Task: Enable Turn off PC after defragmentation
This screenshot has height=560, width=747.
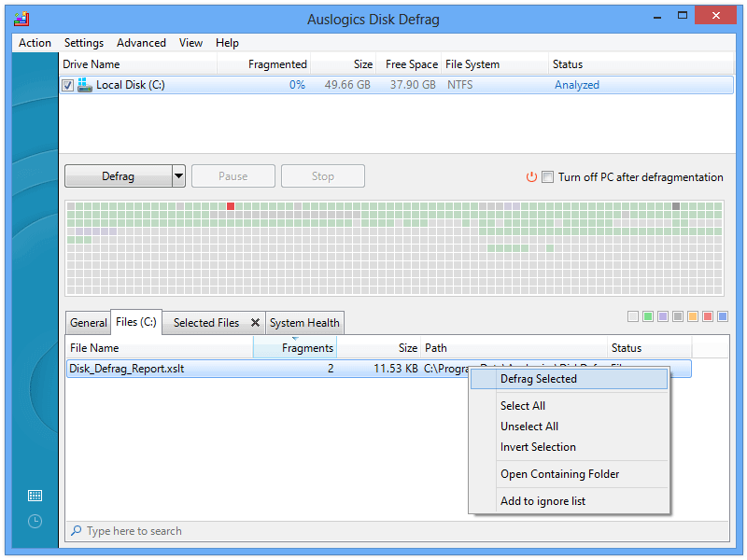Action: click(548, 177)
